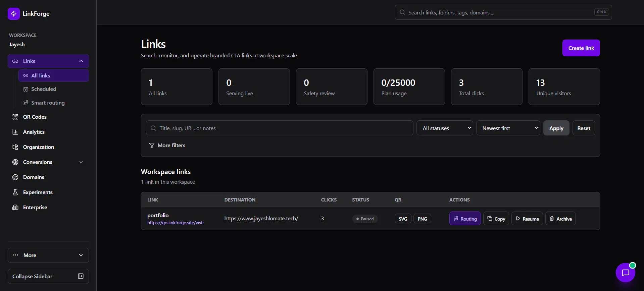Image resolution: width=644 pixels, height=291 pixels.
Task: Click the CLICKS column header
Action: click(x=329, y=200)
